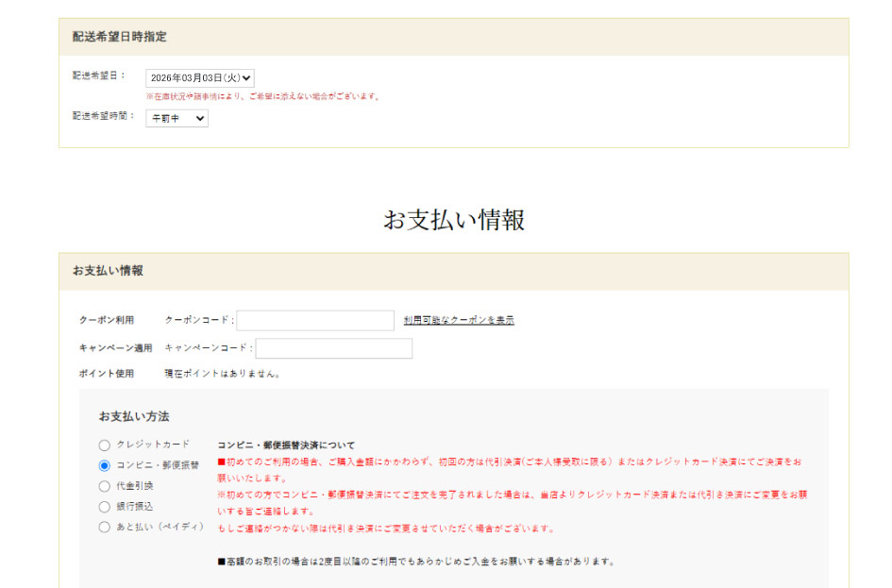This screenshot has height=588, width=892.
Task: Click the お支払い方法 subsection heading
Action: coord(134,416)
